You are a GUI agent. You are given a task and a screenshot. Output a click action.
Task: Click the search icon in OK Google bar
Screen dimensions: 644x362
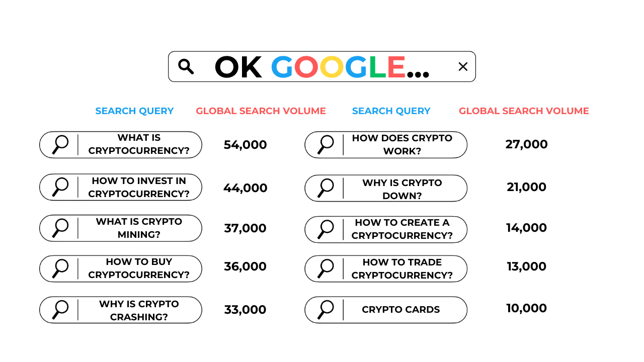pos(186,66)
